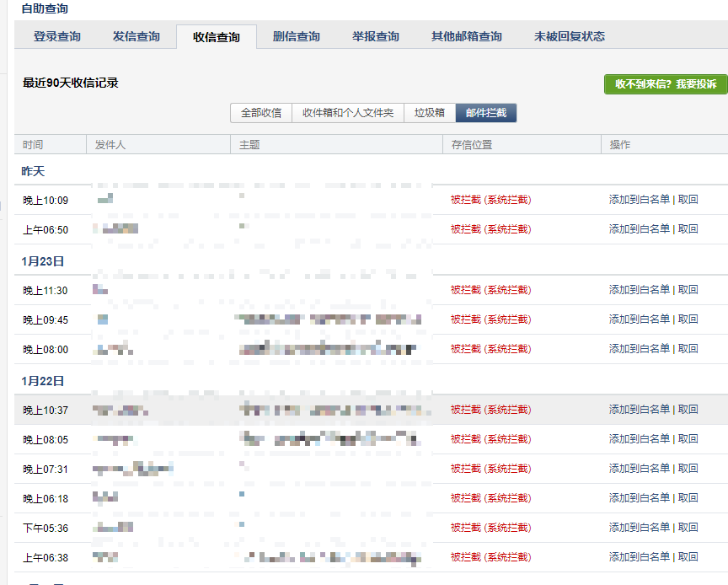This screenshot has width=728, height=585.
Task: Click 取回 for the 晚上08:05 mail
Action: pos(688,439)
